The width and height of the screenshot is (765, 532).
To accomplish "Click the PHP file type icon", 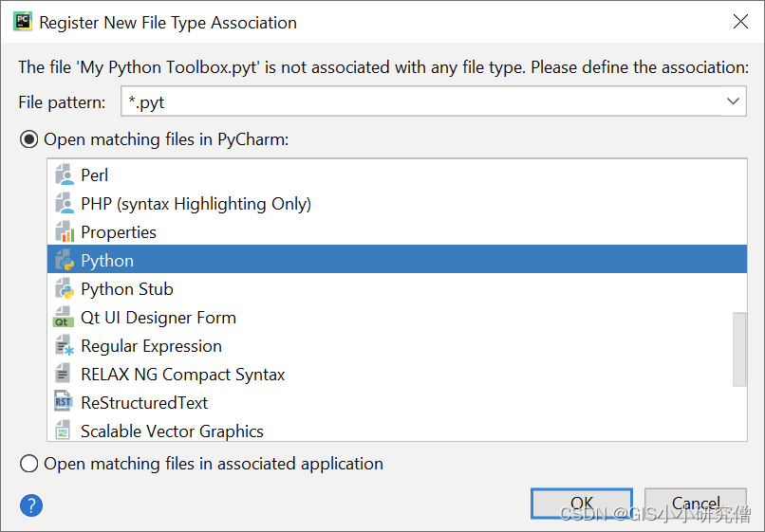I will click(64, 204).
